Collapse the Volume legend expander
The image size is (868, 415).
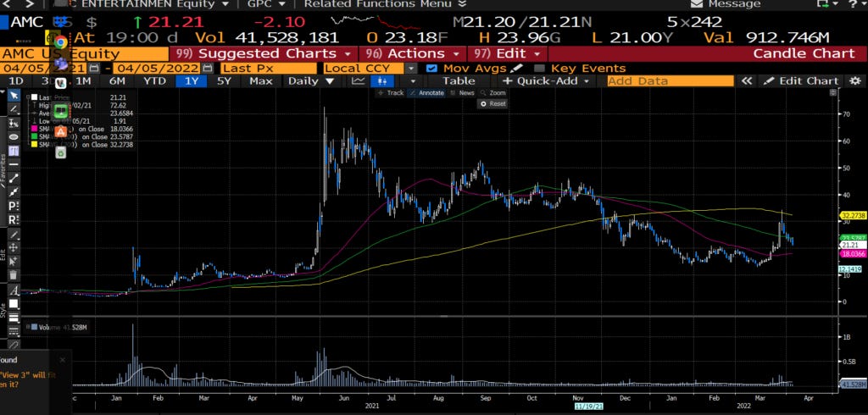(27, 328)
